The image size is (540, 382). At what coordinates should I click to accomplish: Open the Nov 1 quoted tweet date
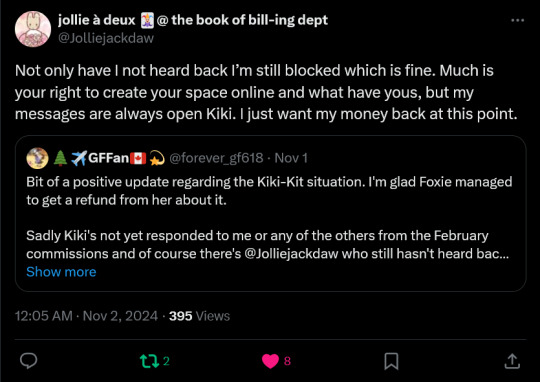pyautogui.click(x=291, y=158)
